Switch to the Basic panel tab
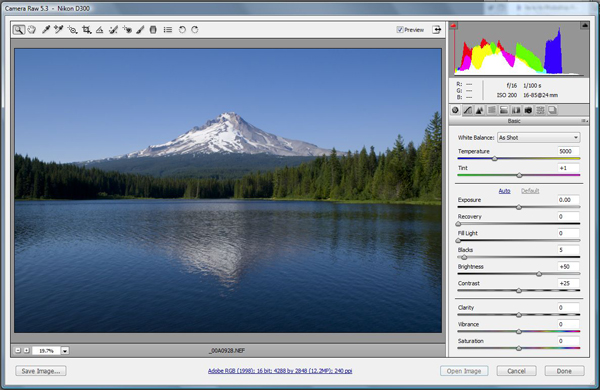This screenshot has height=390, width=600. point(455,110)
